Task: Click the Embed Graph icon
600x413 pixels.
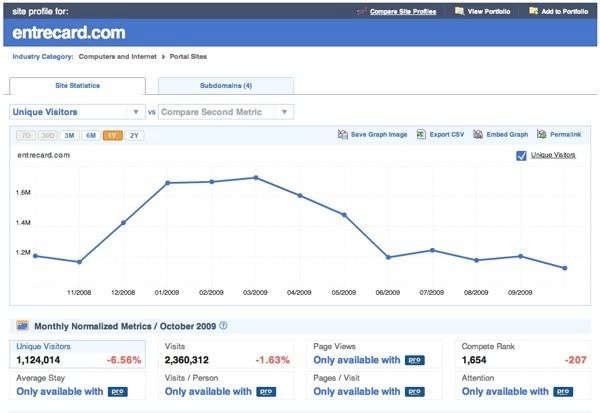Action: point(478,134)
